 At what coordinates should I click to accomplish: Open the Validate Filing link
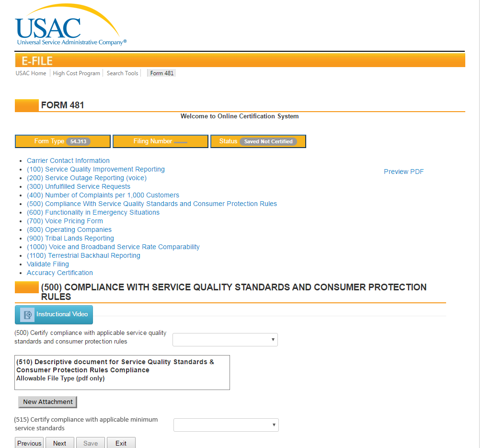pos(48,264)
